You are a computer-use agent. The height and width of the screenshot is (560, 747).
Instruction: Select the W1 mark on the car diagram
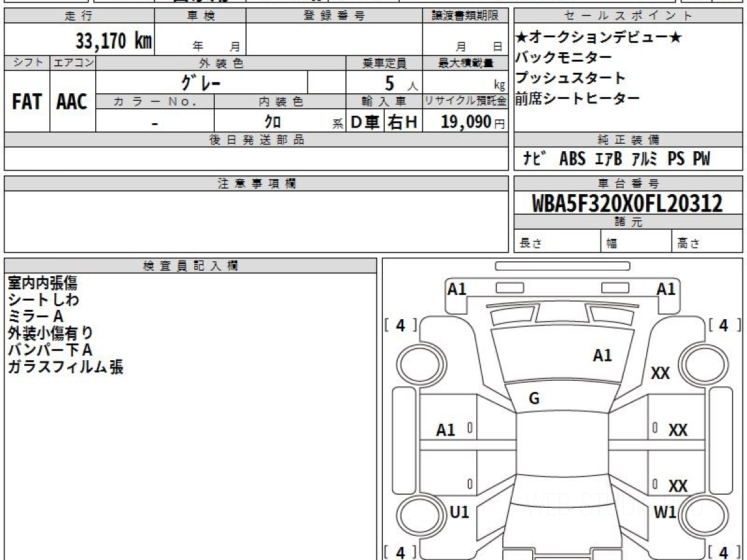tap(665, 512)
